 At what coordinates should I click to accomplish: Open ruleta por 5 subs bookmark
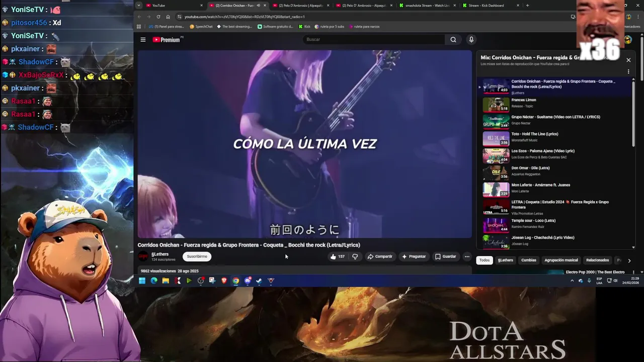tap(330, 27)
